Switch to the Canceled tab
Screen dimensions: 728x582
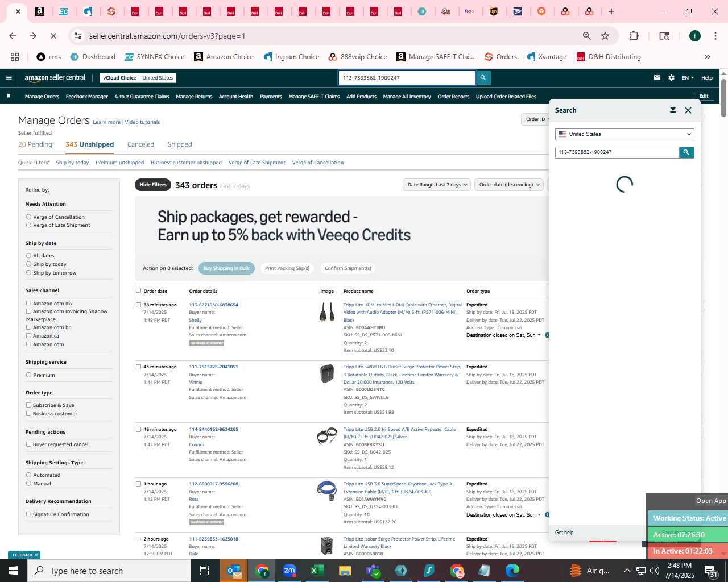[140, 144]
